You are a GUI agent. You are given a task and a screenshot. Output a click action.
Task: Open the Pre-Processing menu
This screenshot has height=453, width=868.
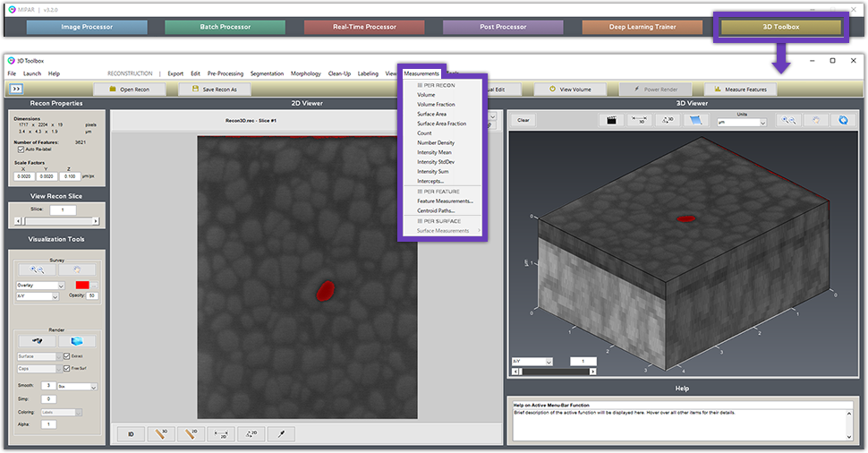pos(226,73)
